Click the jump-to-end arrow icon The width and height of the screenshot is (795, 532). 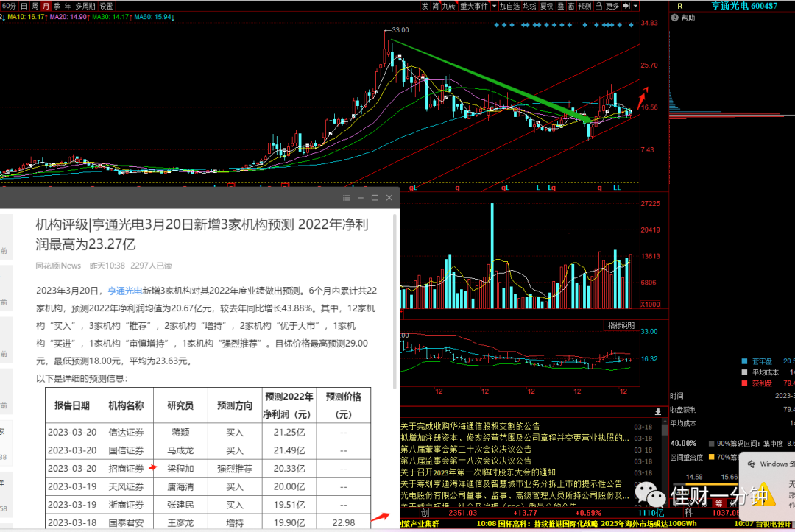tap(626, 6)
